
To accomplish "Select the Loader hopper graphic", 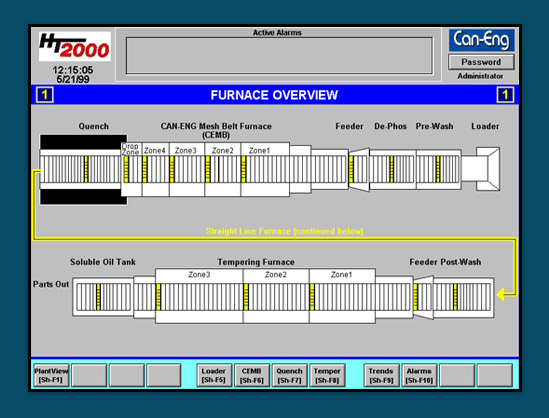I will click(487, 169).
